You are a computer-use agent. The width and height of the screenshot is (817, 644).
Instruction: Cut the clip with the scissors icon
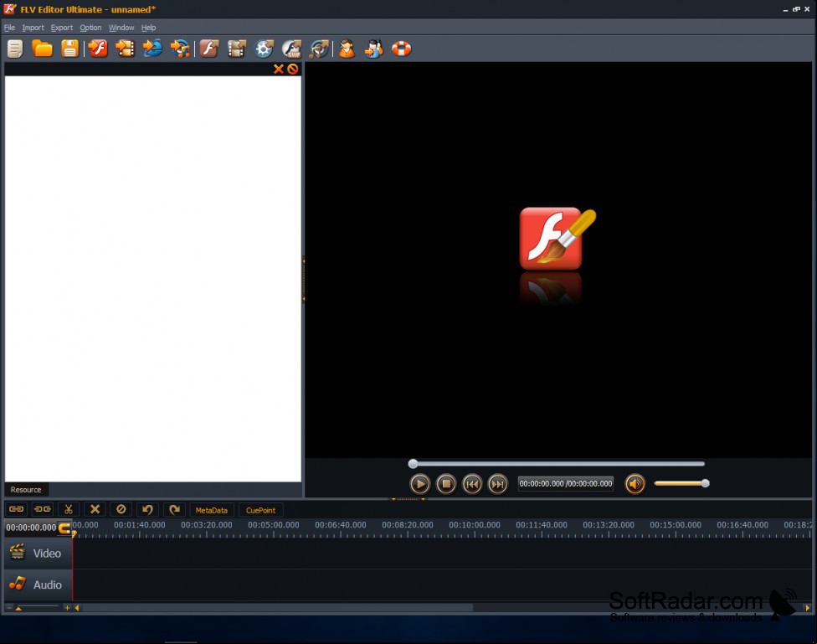(69, 509)
